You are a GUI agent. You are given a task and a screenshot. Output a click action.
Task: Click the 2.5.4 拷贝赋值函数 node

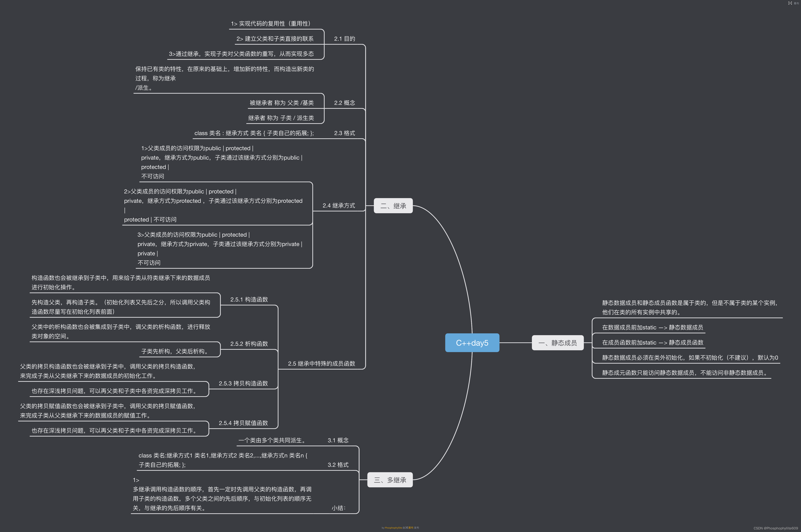(243, 423)
